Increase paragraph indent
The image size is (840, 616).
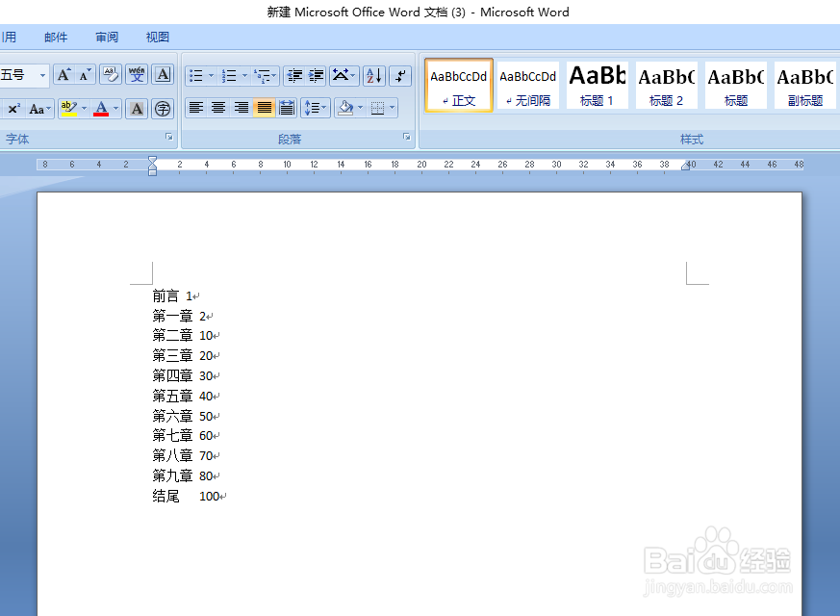tap(316, 75)
